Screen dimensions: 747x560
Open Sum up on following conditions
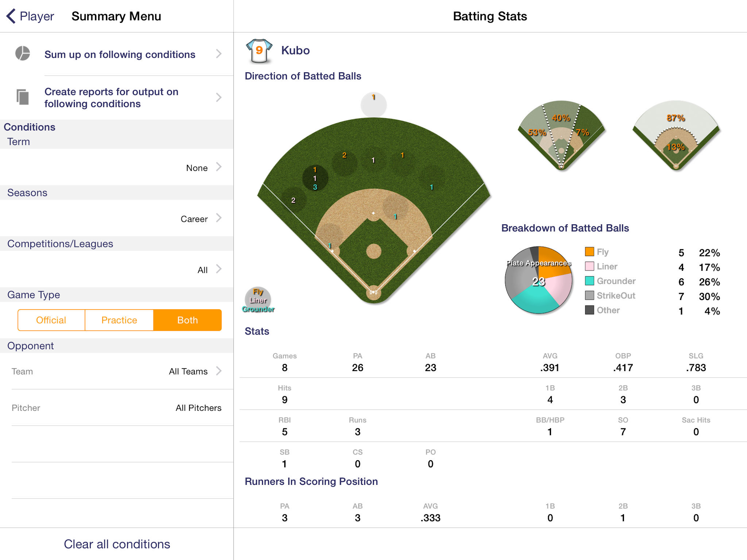pyautogui.click(x=116, y=54)
